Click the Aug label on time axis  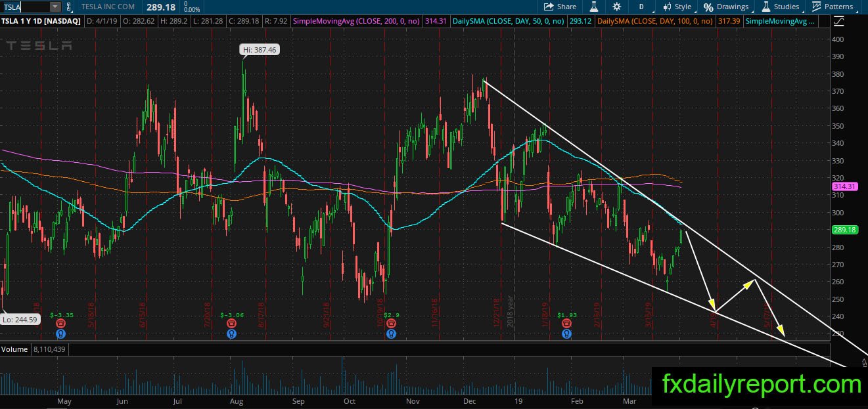[237, 401]
